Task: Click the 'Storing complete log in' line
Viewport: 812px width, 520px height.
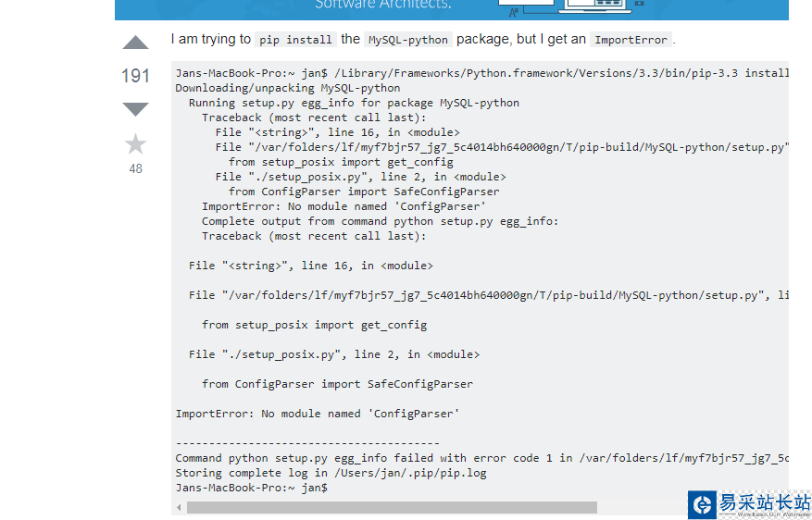Action: point(331,473)
